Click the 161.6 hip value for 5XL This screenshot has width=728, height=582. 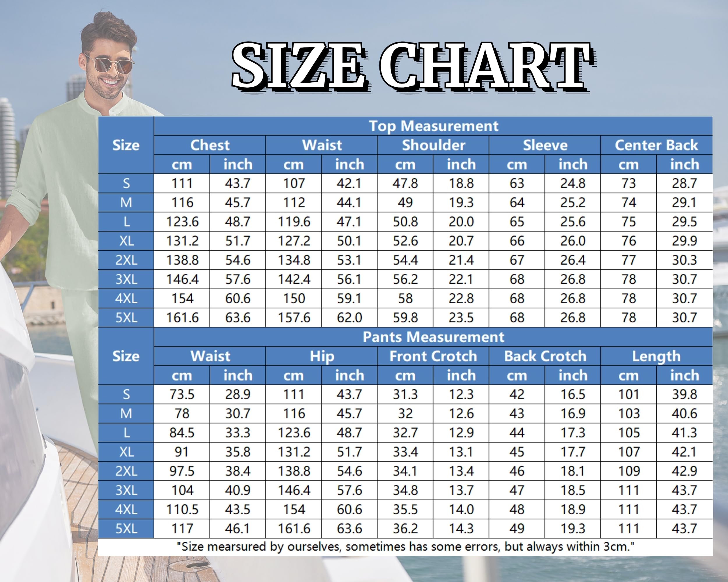tap(294, 528)
